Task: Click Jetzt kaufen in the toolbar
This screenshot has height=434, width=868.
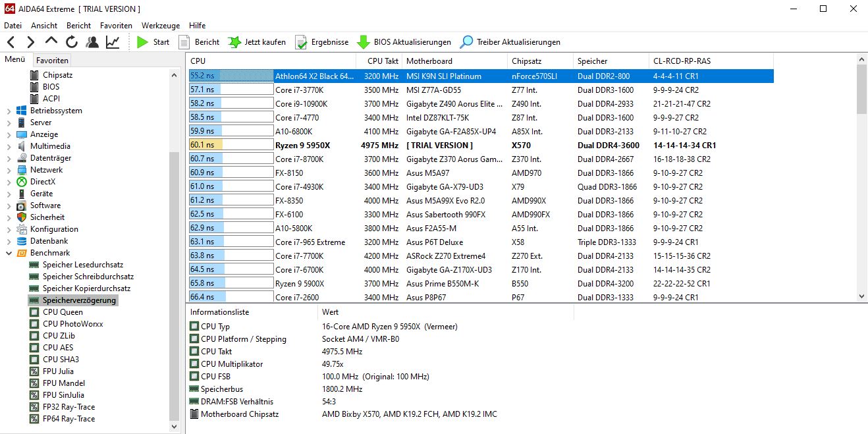Action: tap(257, 42)
